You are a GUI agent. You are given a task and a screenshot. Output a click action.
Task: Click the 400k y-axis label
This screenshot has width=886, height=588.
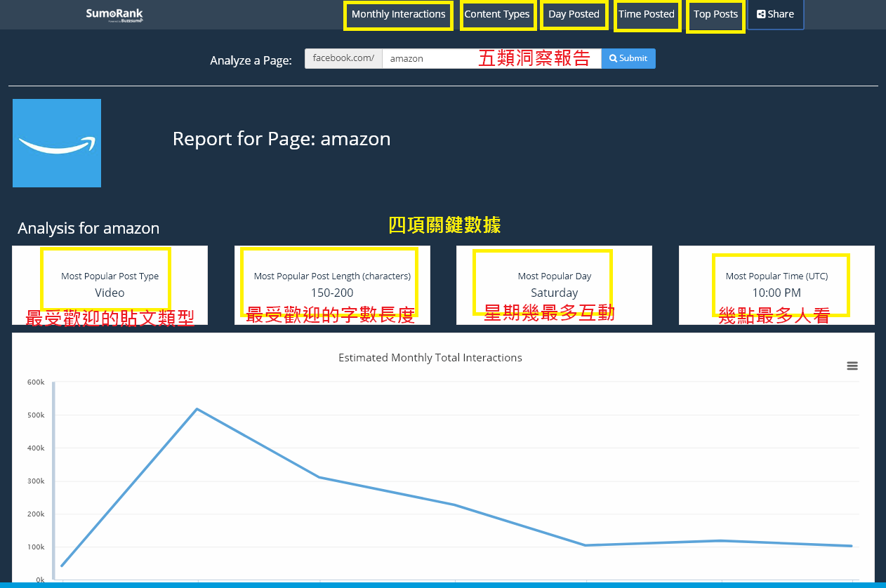click(36, 448)
